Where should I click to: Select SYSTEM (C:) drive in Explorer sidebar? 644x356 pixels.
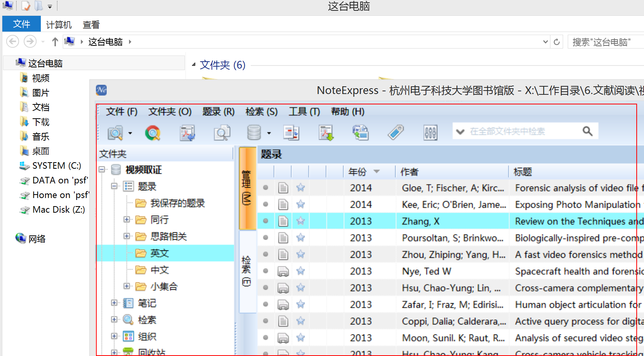[x=50, y=166]
